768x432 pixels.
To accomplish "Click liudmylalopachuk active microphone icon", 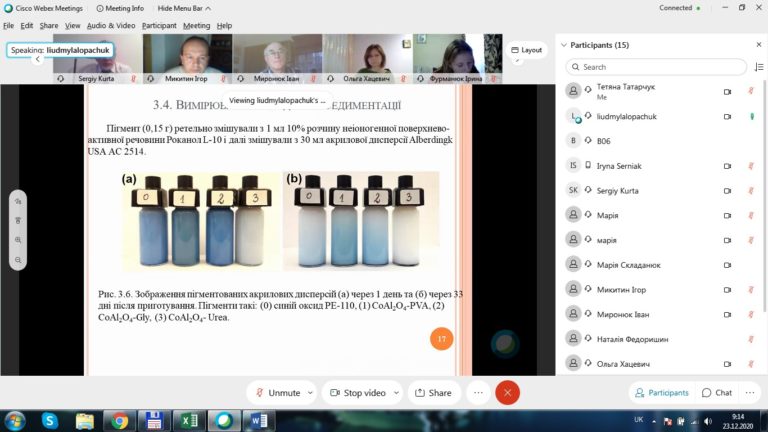I will [x=752, y=116].
